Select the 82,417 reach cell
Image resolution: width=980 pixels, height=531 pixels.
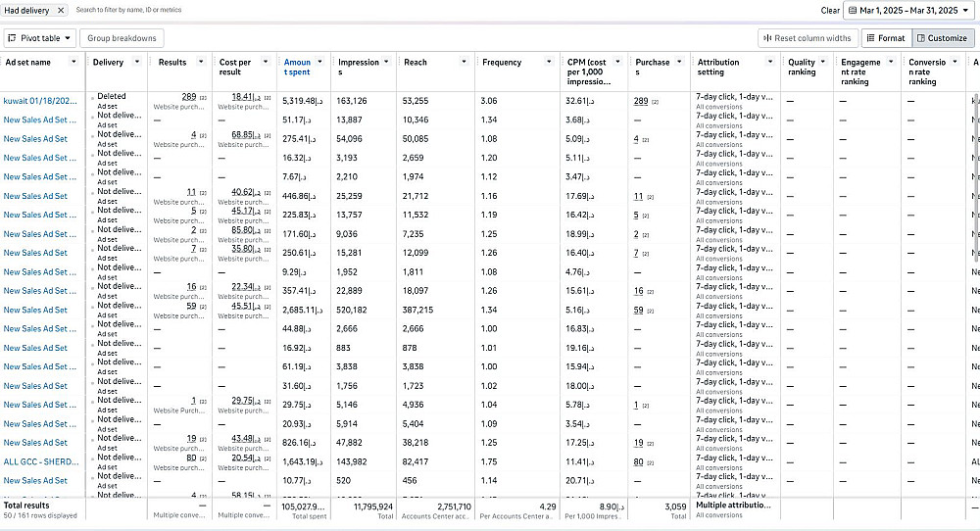(x=416, y=461)
